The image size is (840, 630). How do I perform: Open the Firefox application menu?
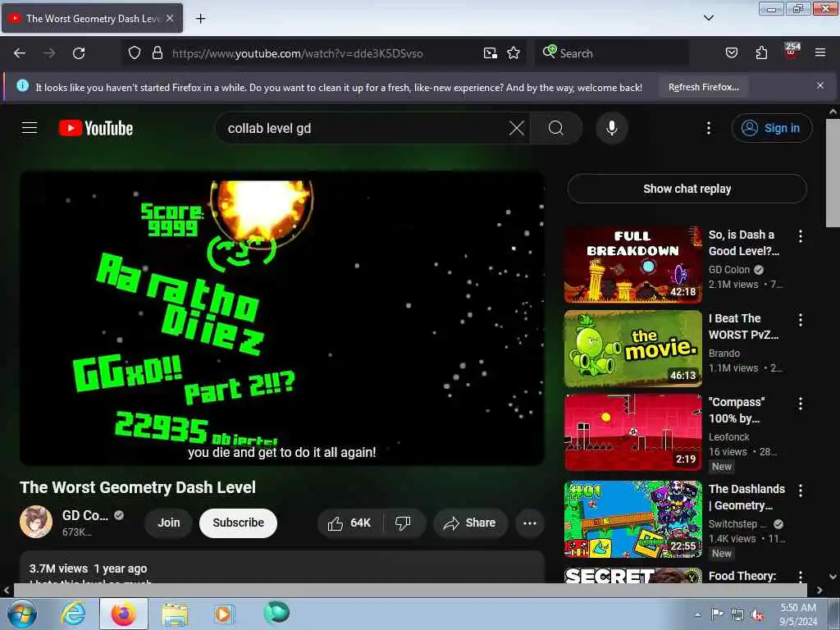pos(820,53)
